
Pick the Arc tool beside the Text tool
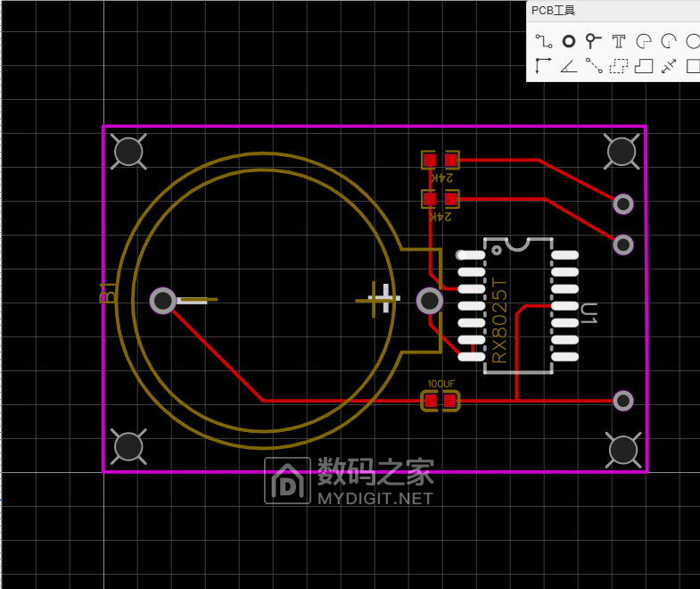coord(644,41)
